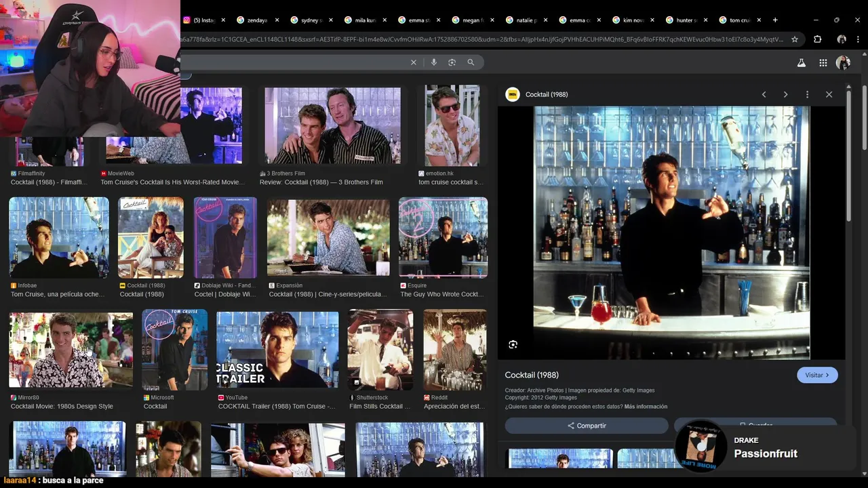The image size is (868, 488).
Task: Switch to the mila kunis tab
Action: pyautogui.click(x=363, y=20)
